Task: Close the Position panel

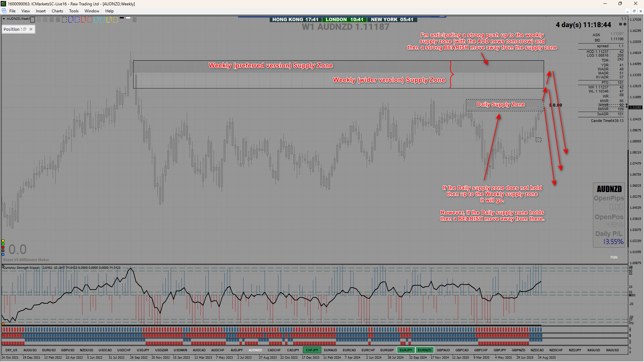Action: (x=31, y=29)
